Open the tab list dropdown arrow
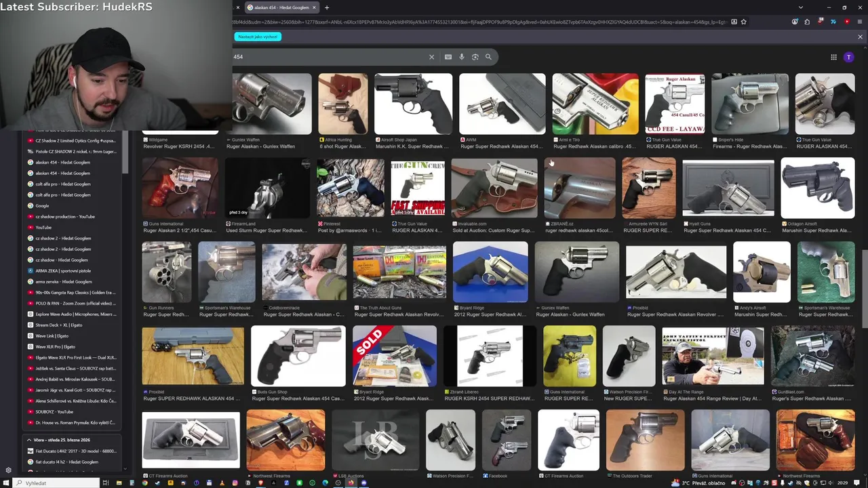Screen dimensions: 868x488 click(801, 7)
